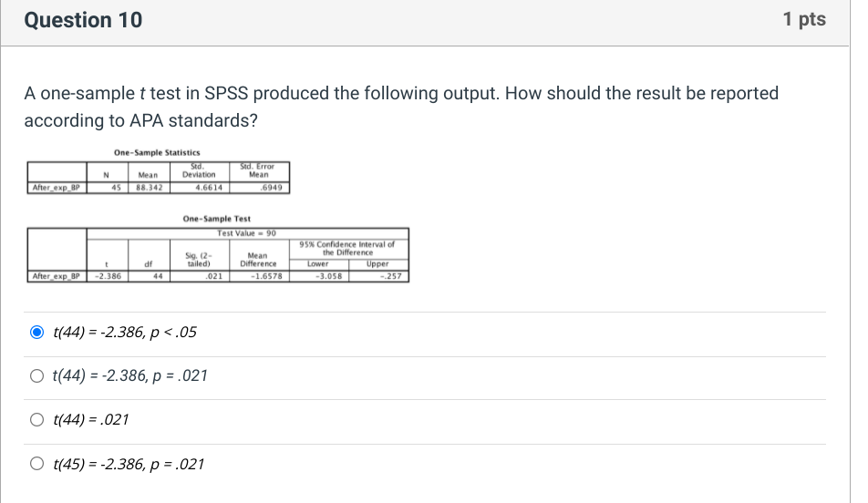This screenshot has width=868, height=503.
Task: Click the One-Sample Statistics table title
Action: [157, 152]
